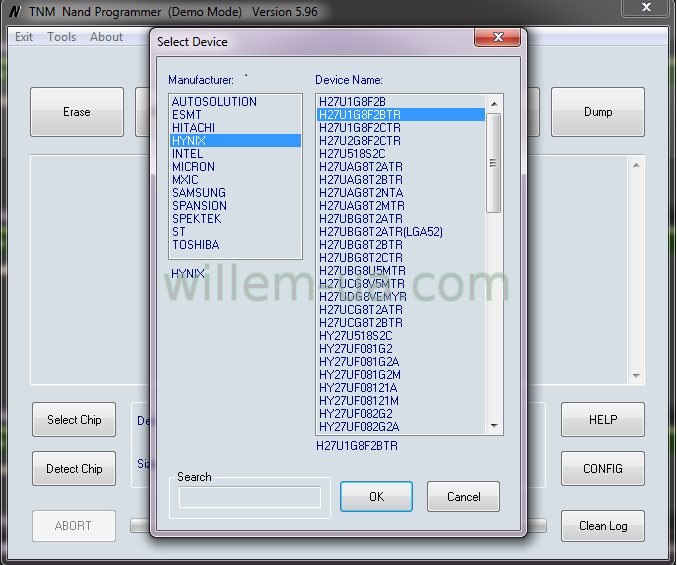
Task: Confirm device selection with OK
Action: point(376,497)
